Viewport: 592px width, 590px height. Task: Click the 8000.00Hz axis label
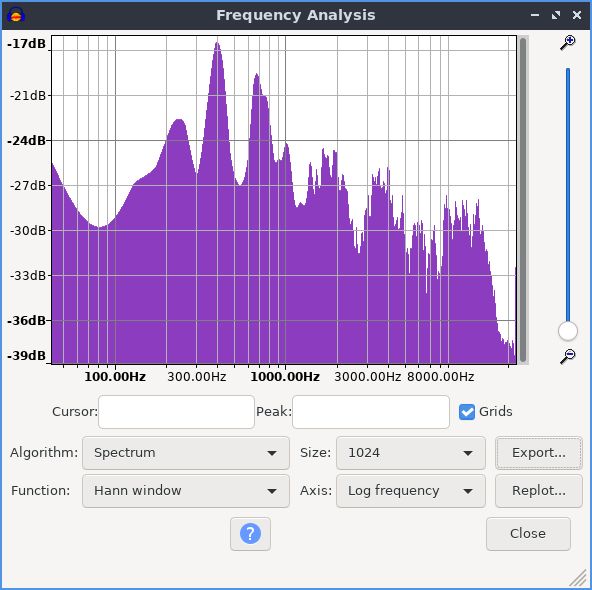click(x=440, y=377)
